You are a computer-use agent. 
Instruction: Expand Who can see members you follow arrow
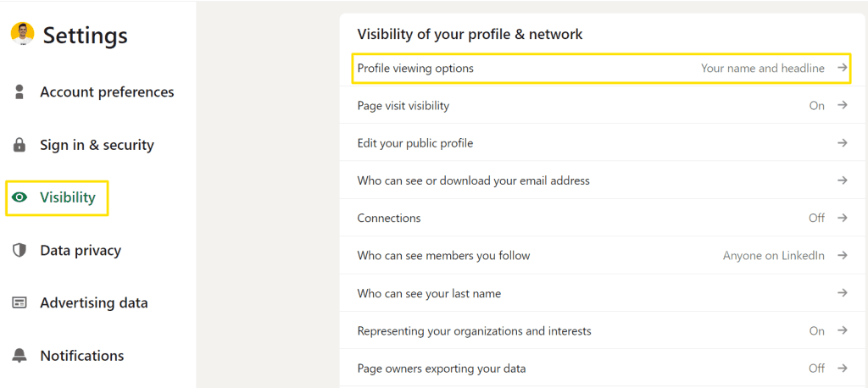pos(842,256)
